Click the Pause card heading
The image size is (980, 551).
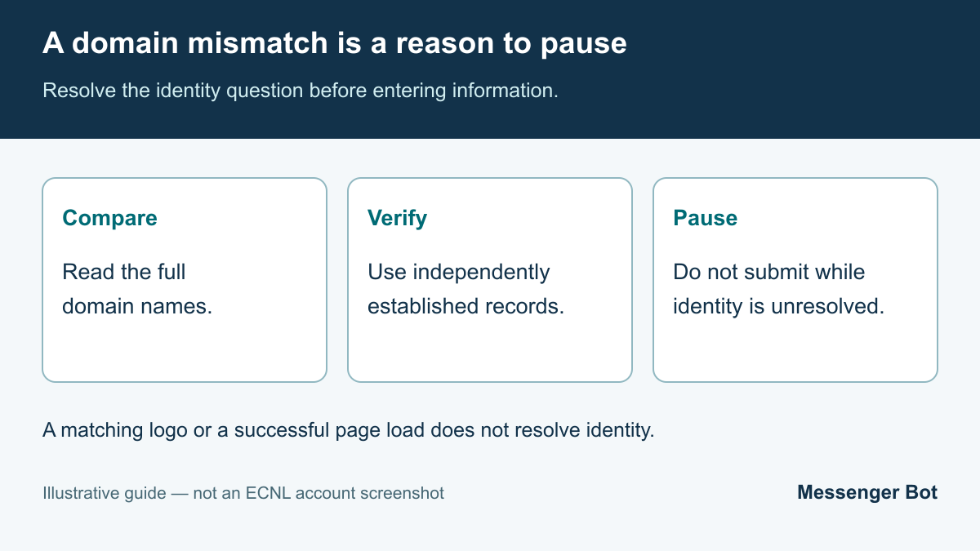[705, 218]
